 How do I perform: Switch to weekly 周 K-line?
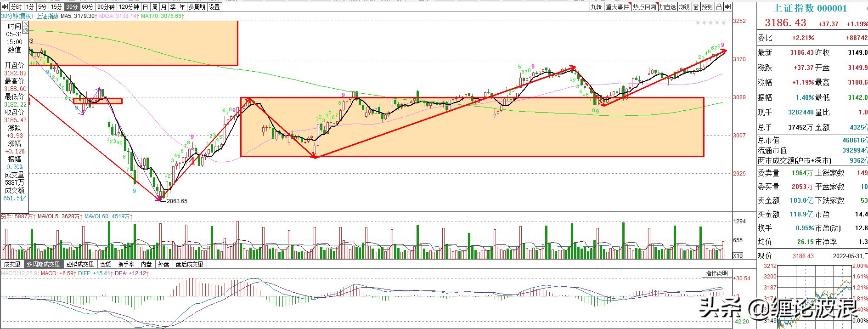(x=154, y=7)
